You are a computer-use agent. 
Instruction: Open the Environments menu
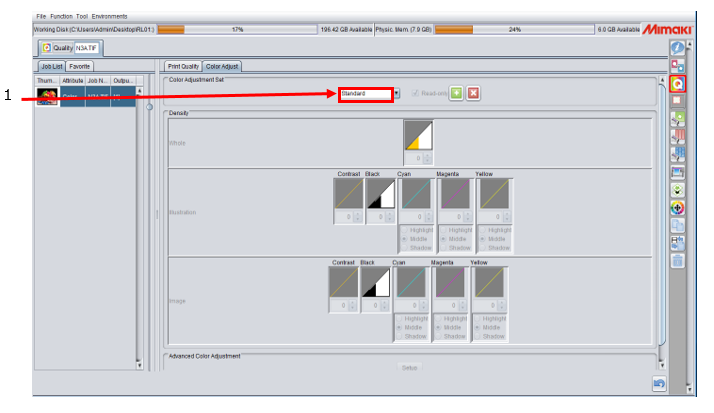[x=109, y=16]
